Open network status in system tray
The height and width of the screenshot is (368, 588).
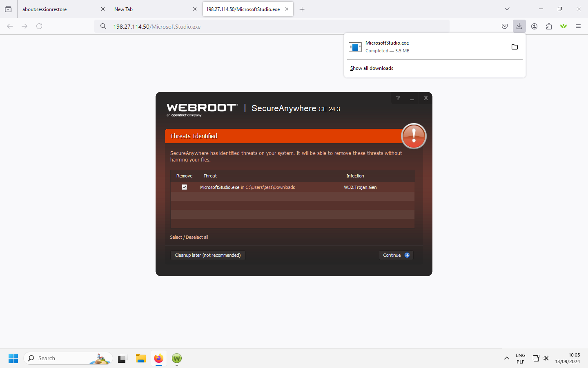click(x=536, y=359)
